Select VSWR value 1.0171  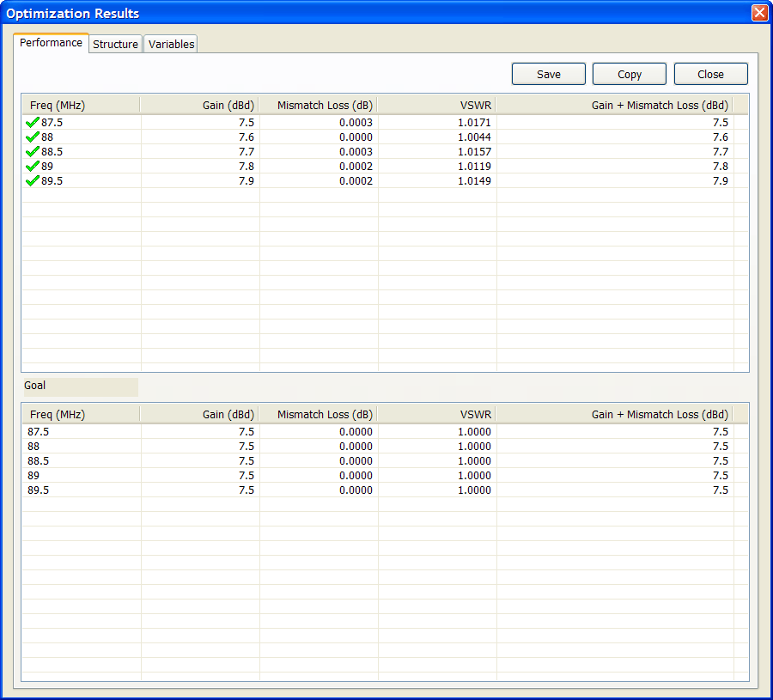pyautogui.click(x=474, y=122)
